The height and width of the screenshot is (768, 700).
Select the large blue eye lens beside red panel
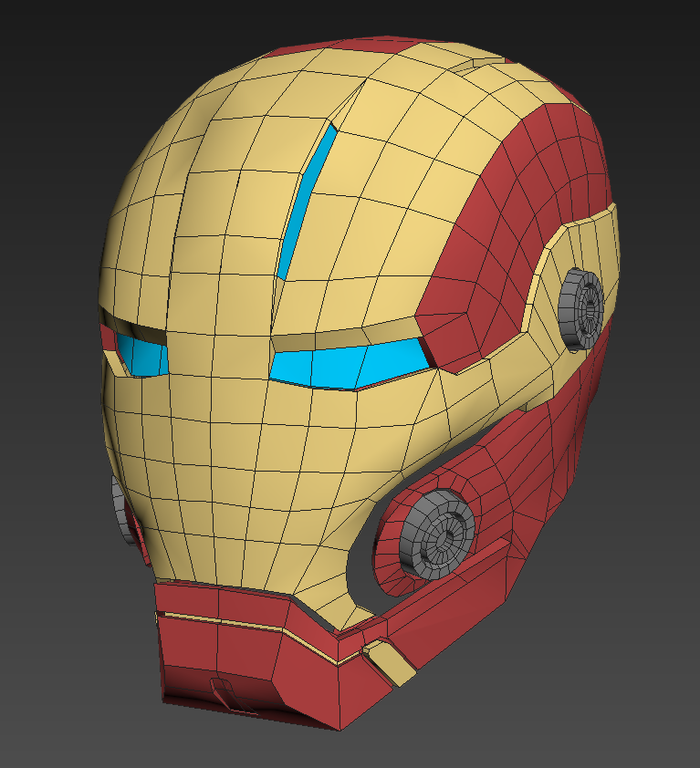coord(348,365)
